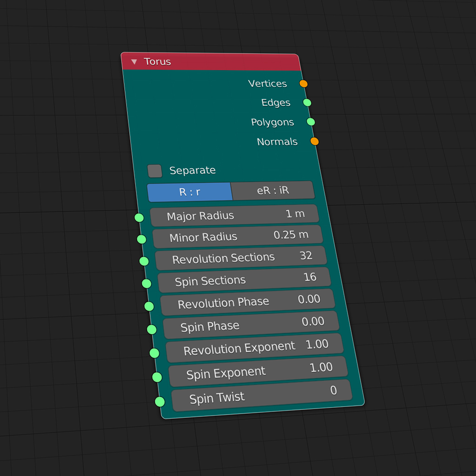Screen dimensions: 476x476
Task: Click the Vertices output socket
Action: click(304, 84)
